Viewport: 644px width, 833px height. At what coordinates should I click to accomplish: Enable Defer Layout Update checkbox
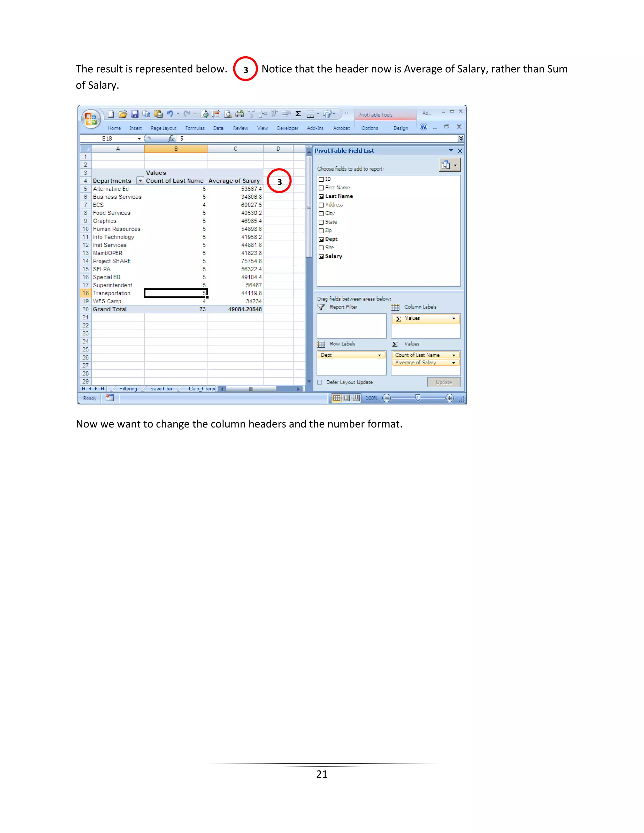[320, 382]
